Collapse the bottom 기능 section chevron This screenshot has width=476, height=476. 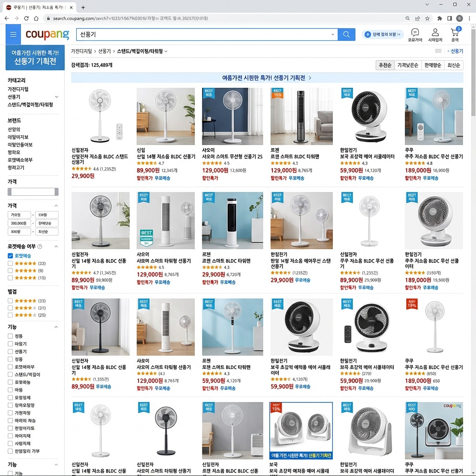coord(56,465)
